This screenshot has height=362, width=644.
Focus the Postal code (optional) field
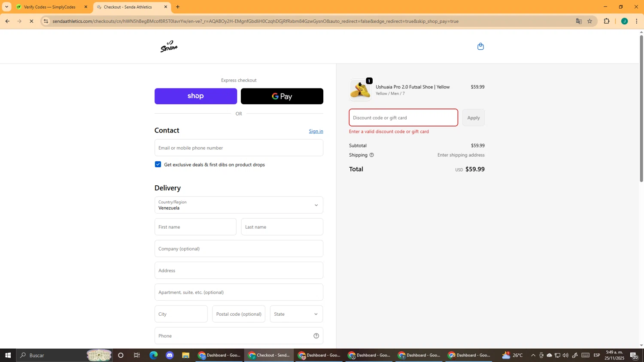239,314
